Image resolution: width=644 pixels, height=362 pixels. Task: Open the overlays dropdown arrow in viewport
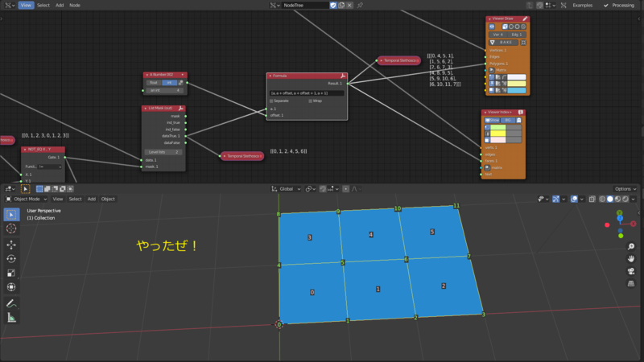(581, 199)
